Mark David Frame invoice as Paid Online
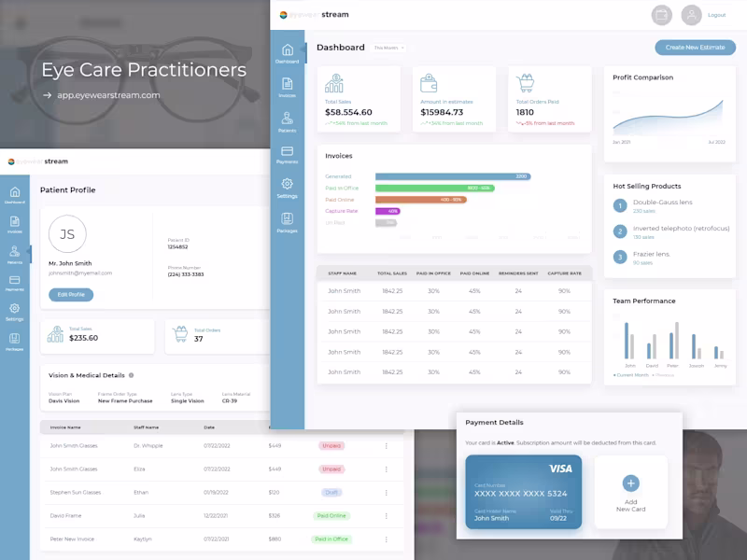 coord(332,515)
